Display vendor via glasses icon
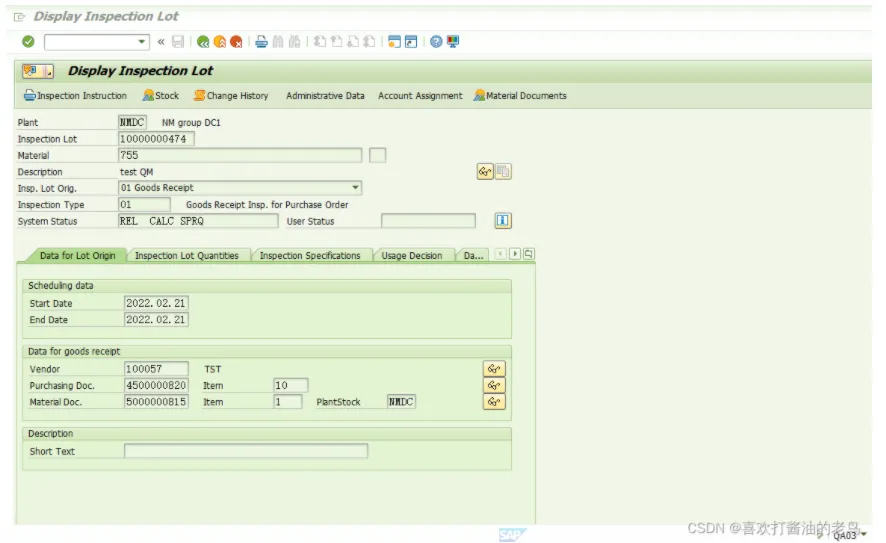Screen dimensions: 886x543 pyautogui.click(x=494, y=368)
